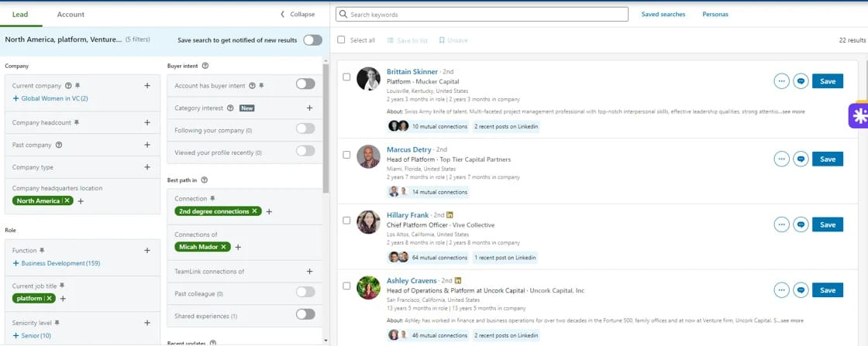868x346 pixels.
Task: Open Saved searches
Action: point(663,15)
